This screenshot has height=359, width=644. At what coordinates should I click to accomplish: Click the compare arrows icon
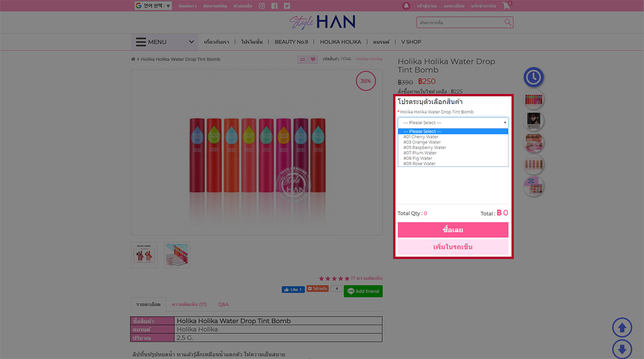(302, 59)
